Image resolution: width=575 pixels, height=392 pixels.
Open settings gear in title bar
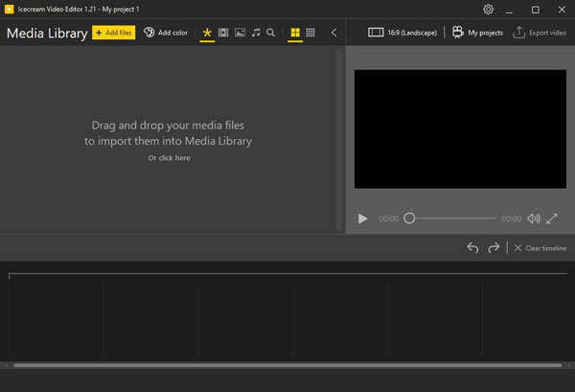click(488, 10)
